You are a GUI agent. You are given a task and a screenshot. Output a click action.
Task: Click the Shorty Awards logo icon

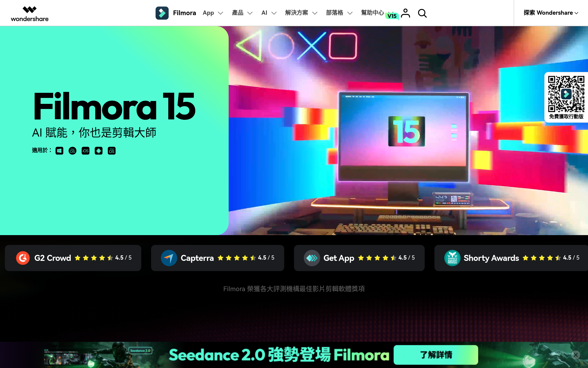point(452,258)
